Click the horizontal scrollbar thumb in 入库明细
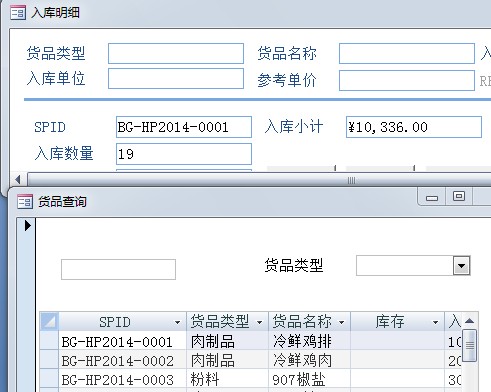 click(260, 180)
